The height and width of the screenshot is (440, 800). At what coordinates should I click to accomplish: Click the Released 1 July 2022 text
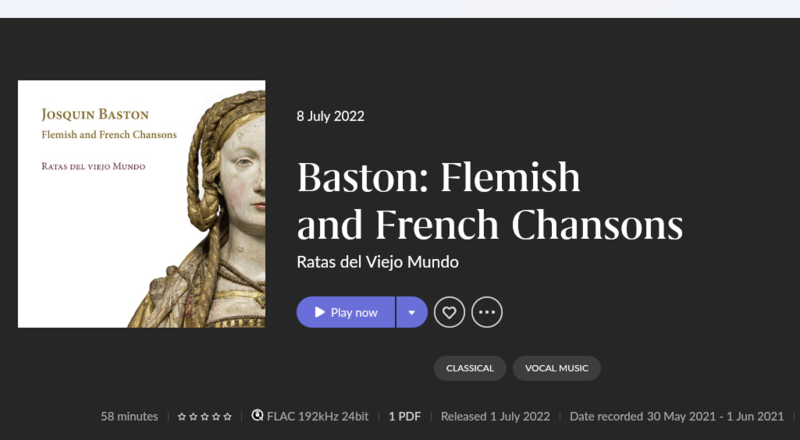point(496,416)
